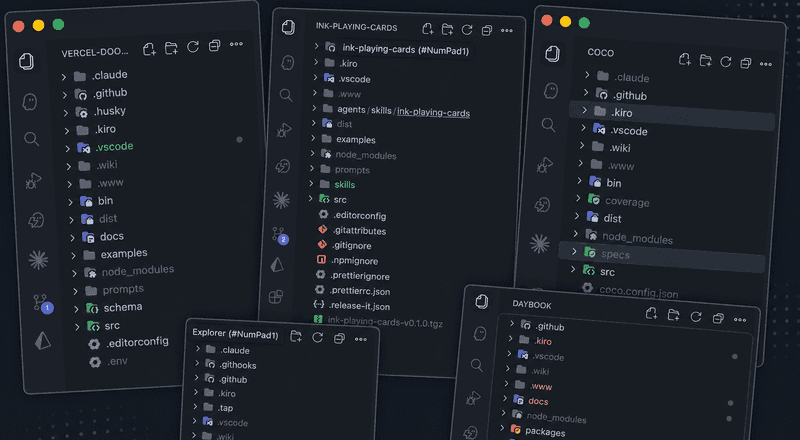Image resolution: width=800 pixels, height=440 pixels.
Task: Open more actions in DAYBOOK explorer
Action: 740,320
